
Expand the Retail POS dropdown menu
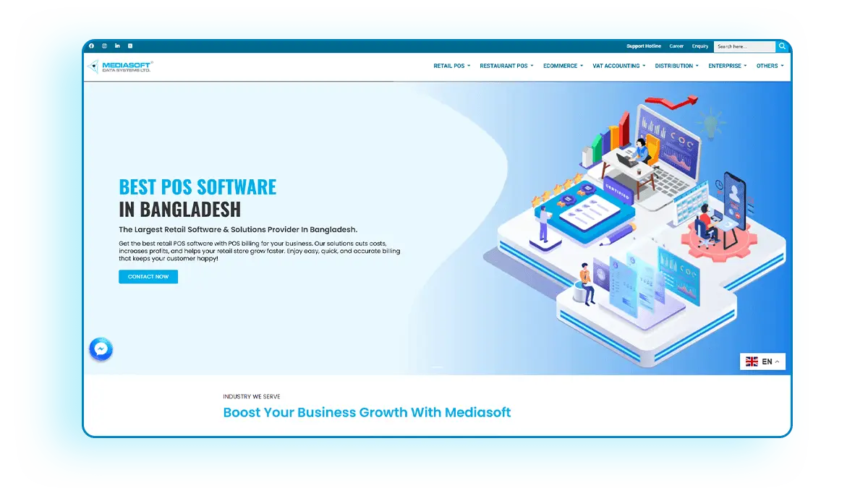pos(451,66)
